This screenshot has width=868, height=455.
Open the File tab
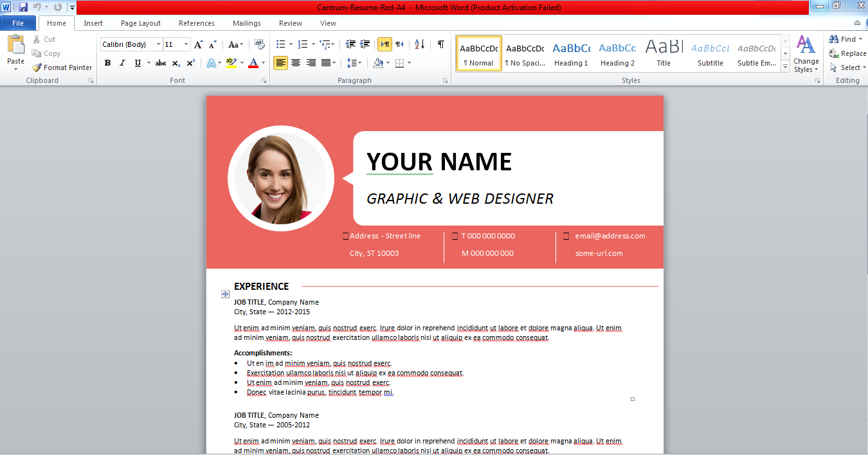pos(18,23)
